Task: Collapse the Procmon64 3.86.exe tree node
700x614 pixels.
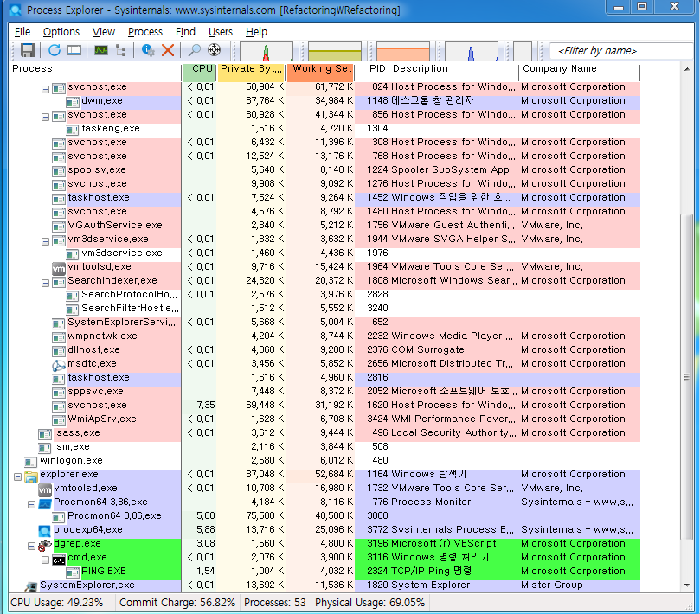Action: tap(31, 504)
